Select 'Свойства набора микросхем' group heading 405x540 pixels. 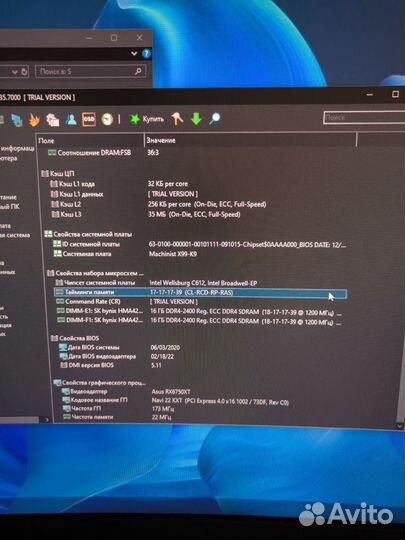point(95,273)
